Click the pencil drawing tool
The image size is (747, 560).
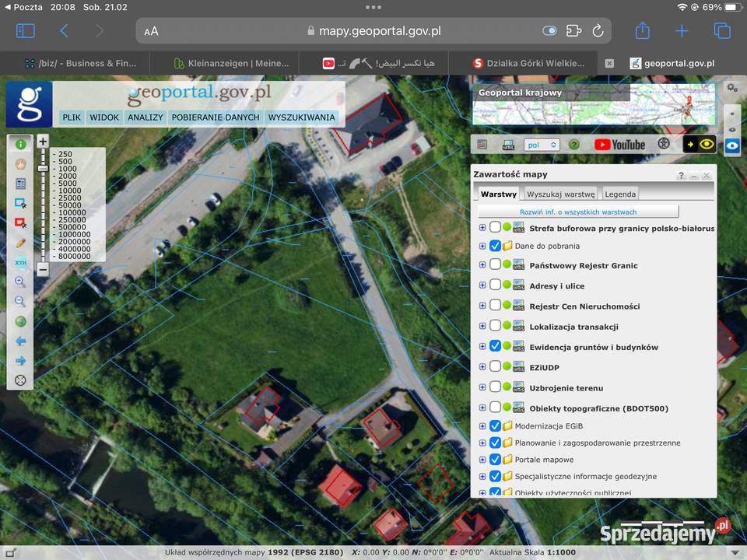[x=20, y=243]
